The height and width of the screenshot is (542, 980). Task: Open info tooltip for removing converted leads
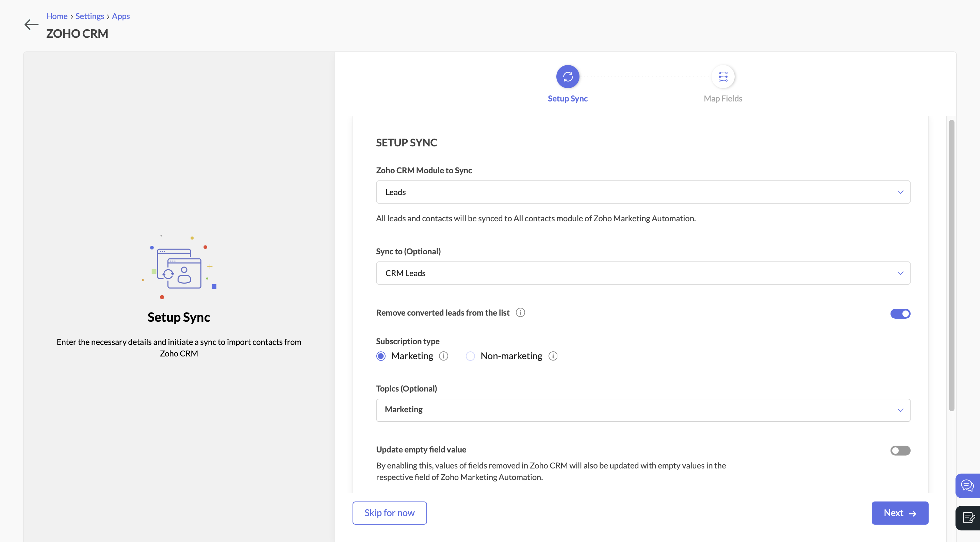click(x=520, y=312)
